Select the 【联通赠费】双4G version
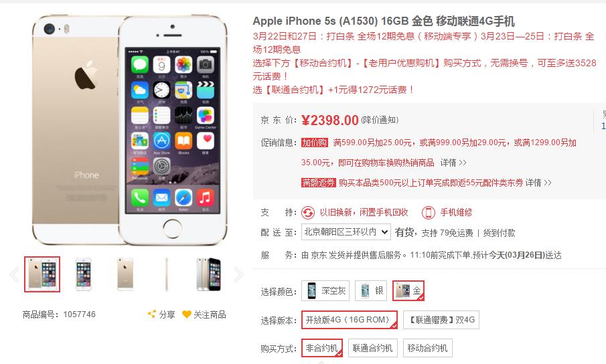This screenshot has height=364, width=606. (441, 320)
